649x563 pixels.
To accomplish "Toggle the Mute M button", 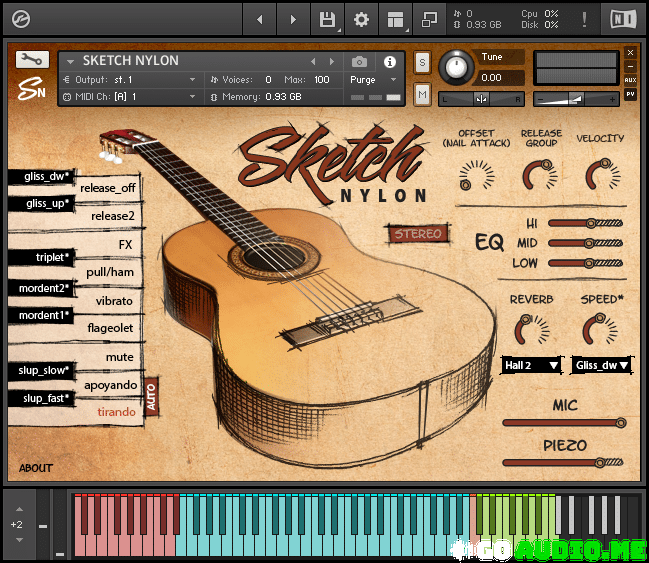I will (422, 94).
